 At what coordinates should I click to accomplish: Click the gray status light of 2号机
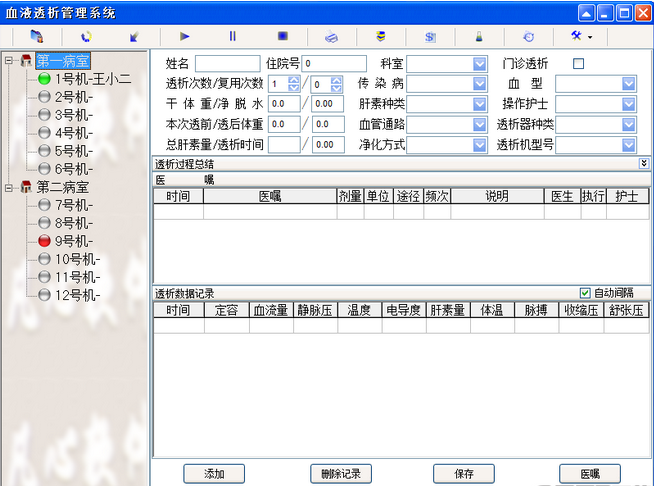tap(44, 96)
